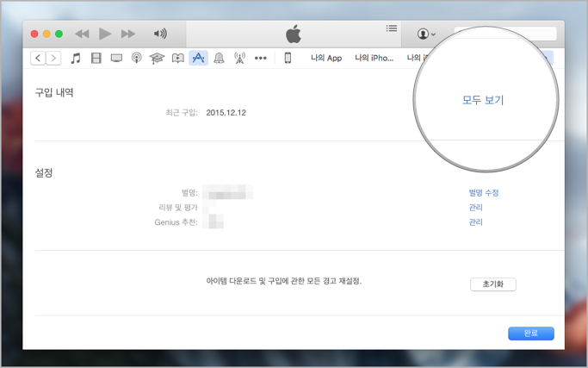This screenshot has height=368, width=588.
Task: Zoom the window with green button
Action: [59, 34]
